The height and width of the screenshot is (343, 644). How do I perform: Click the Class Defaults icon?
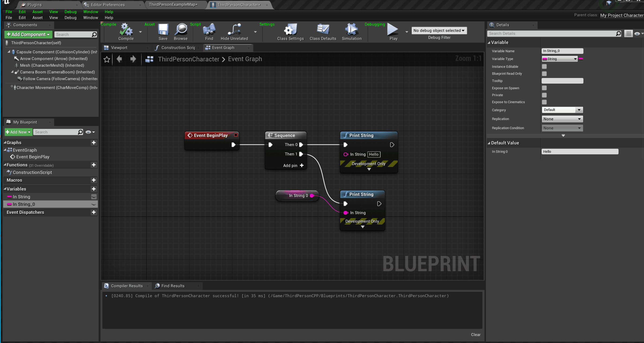322,32
